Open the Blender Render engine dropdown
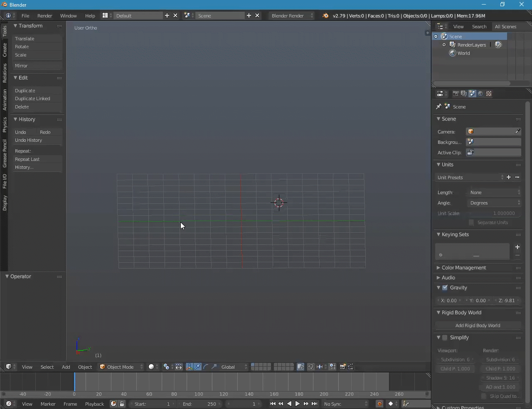 [x=291, y=15]
